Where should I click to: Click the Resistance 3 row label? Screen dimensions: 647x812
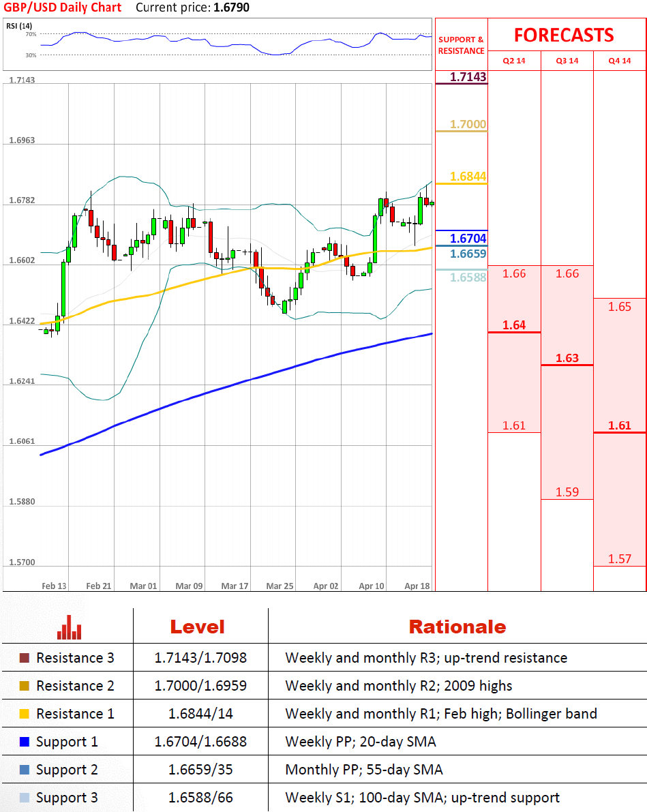point(75,658)
